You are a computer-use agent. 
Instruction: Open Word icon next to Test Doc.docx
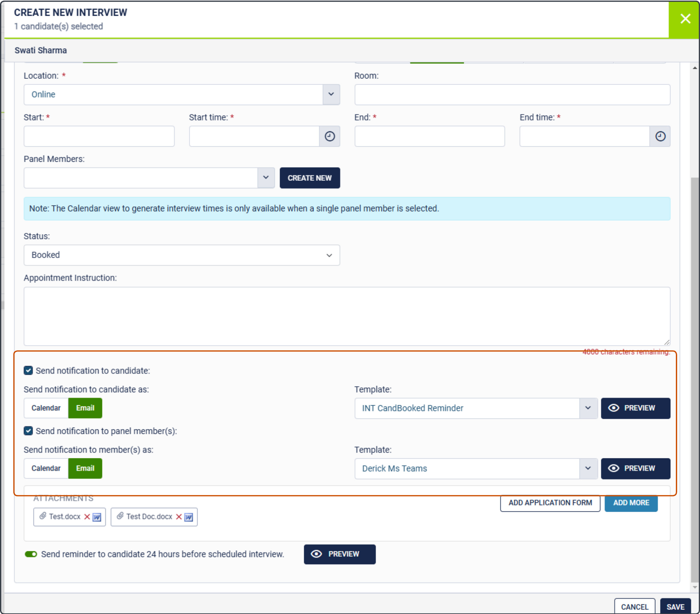[189, 517]
